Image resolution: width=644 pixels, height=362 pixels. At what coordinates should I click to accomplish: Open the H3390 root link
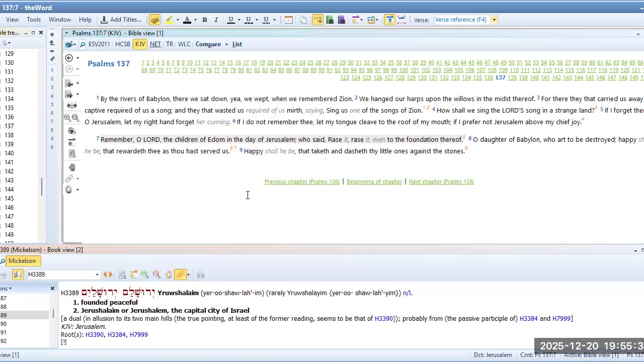(x=94, y=334)
